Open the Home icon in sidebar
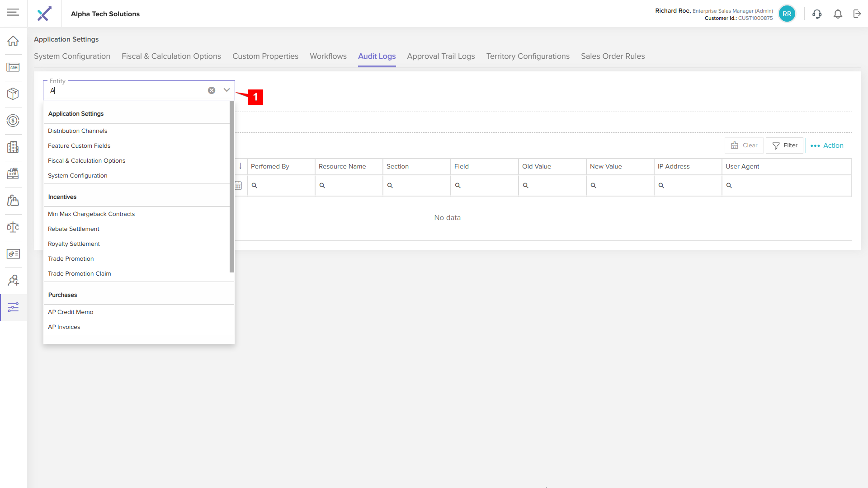 coord(13,41)
